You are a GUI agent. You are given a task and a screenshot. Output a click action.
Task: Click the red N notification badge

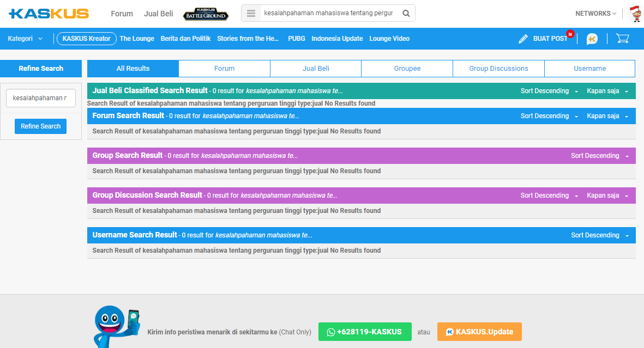(570, 34)
